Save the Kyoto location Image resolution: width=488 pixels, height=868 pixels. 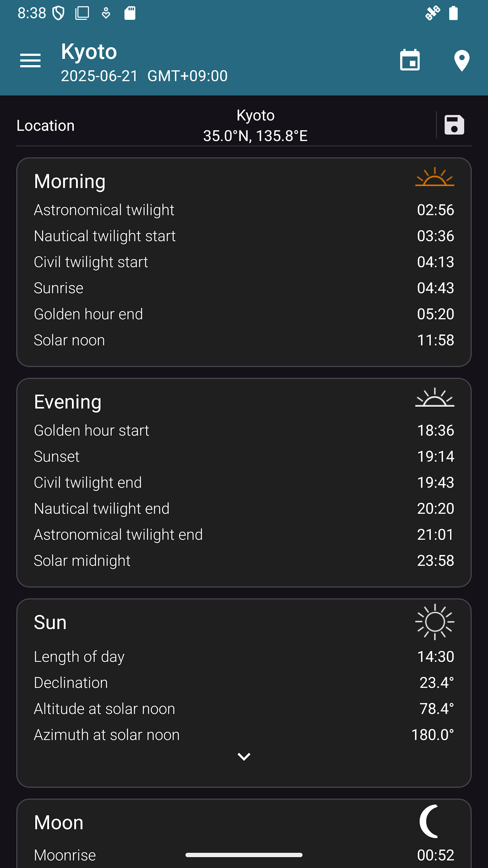pyautogui.click(x=454, y=125)
